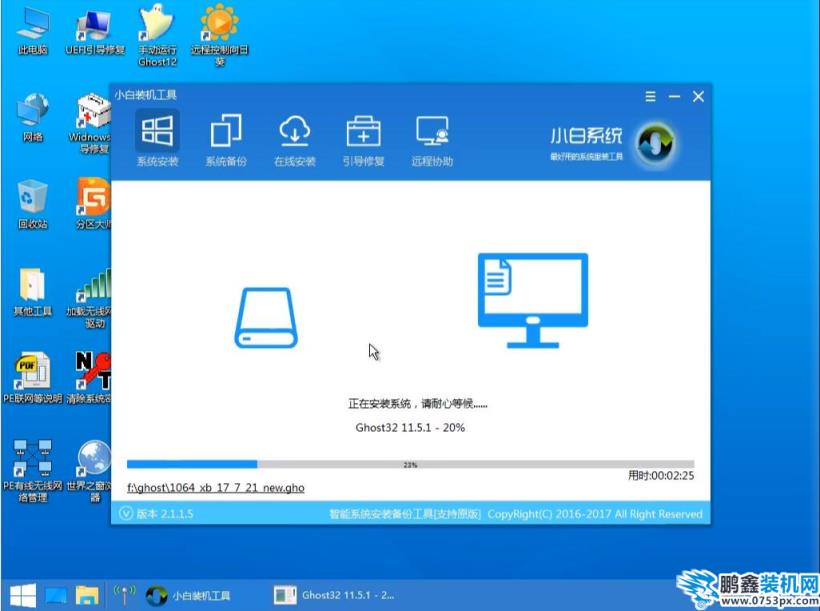This screenshot has height=611, width=820.
Task: Open the Windows Start button
Action: 23,595
